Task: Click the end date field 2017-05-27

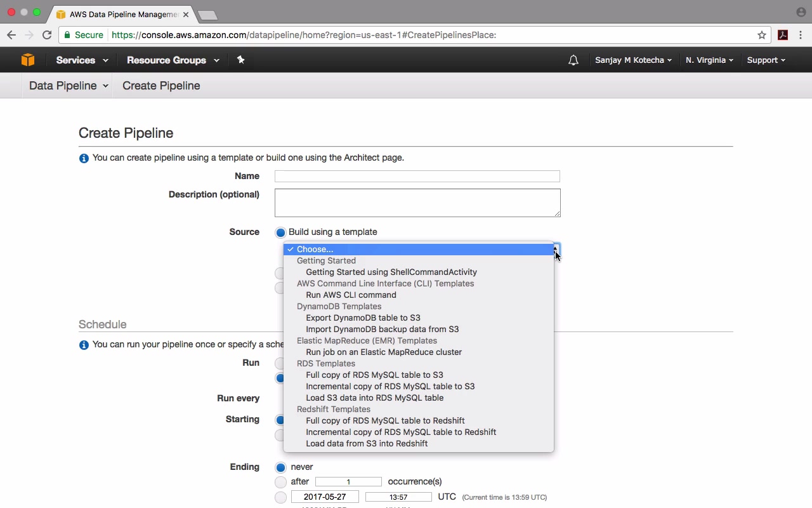Action: (x=325, y=497)
